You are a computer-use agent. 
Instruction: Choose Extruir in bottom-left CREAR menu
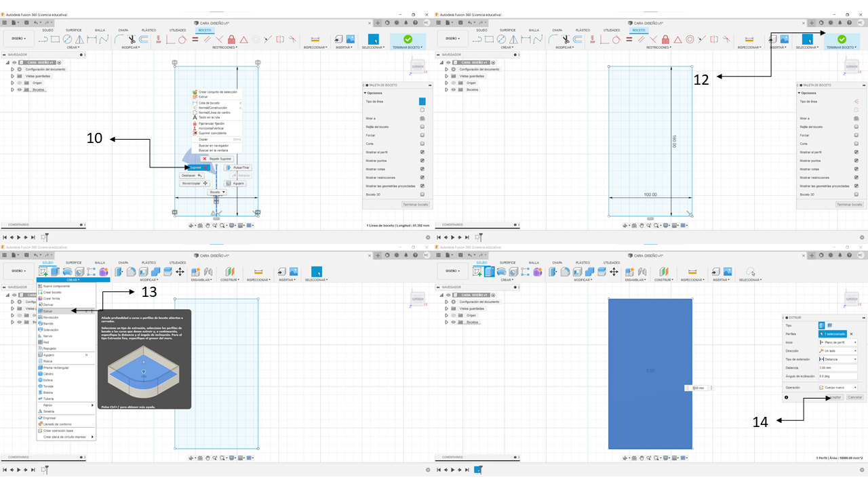pos(66,311)
